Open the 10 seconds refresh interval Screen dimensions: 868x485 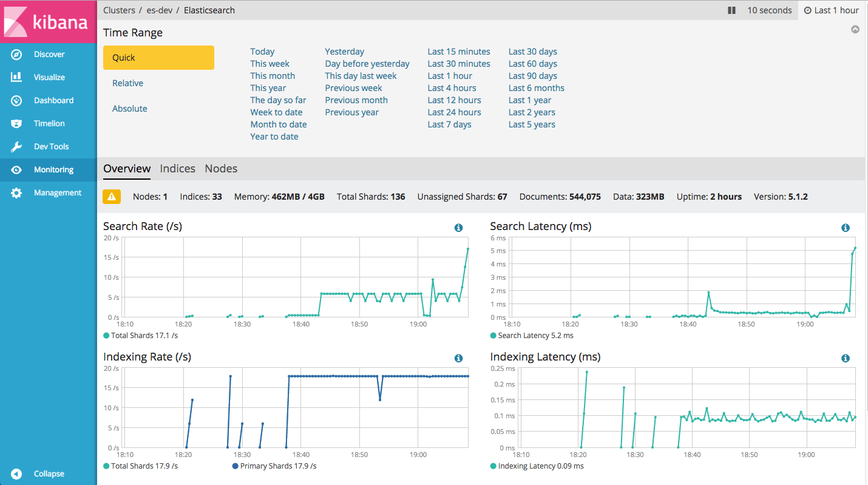769,10
